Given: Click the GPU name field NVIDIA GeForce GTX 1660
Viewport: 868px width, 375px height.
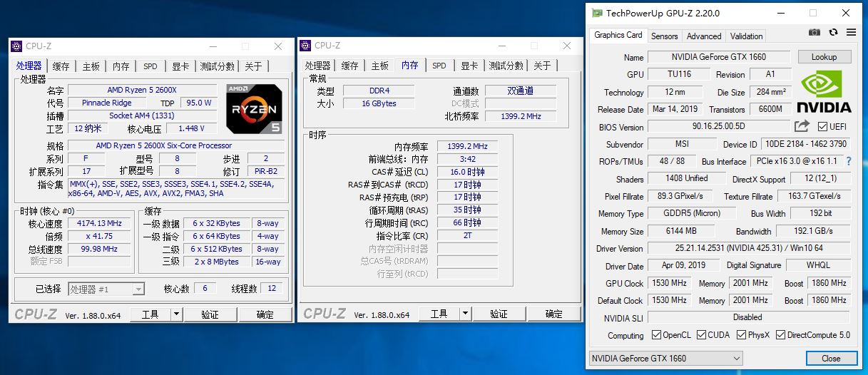Looking at the screenshot, I should tap(720, 57).
